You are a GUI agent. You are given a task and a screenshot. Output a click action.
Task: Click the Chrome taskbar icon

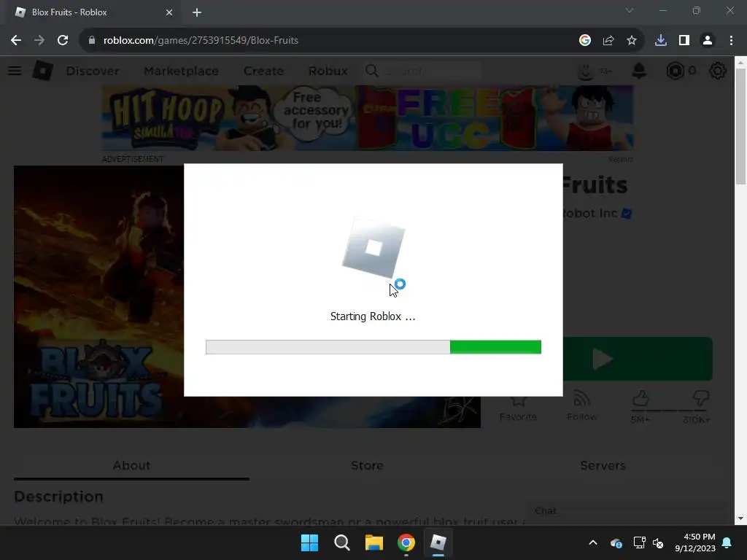pyautogui.click(x=406, y=542)
